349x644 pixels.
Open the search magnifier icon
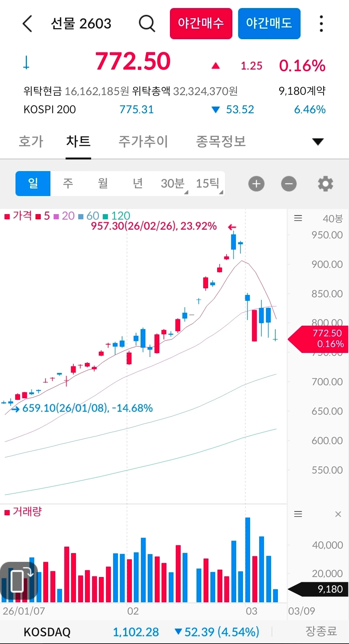[147, 24]
